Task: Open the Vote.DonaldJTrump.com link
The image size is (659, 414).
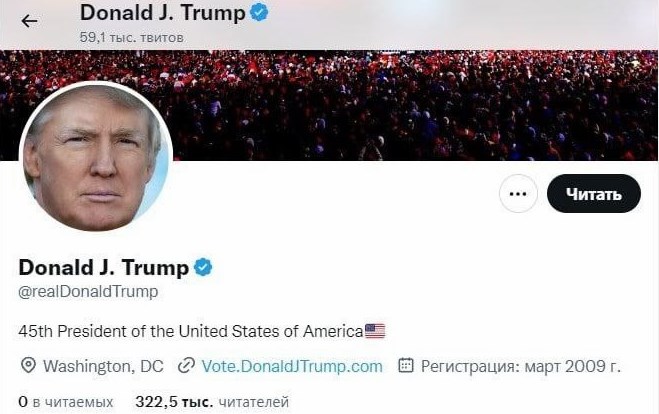Action: 292,366
